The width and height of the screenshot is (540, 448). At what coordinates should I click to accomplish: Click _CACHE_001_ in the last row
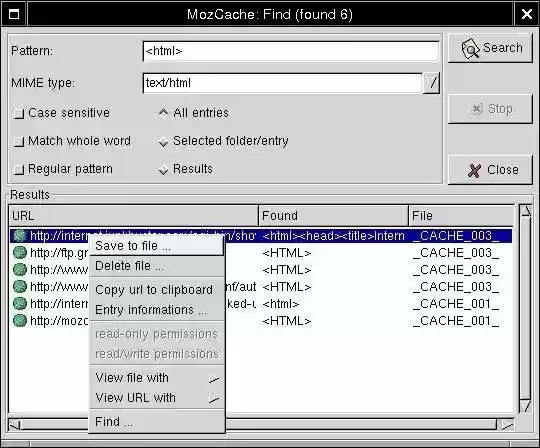tap(456, 321)
